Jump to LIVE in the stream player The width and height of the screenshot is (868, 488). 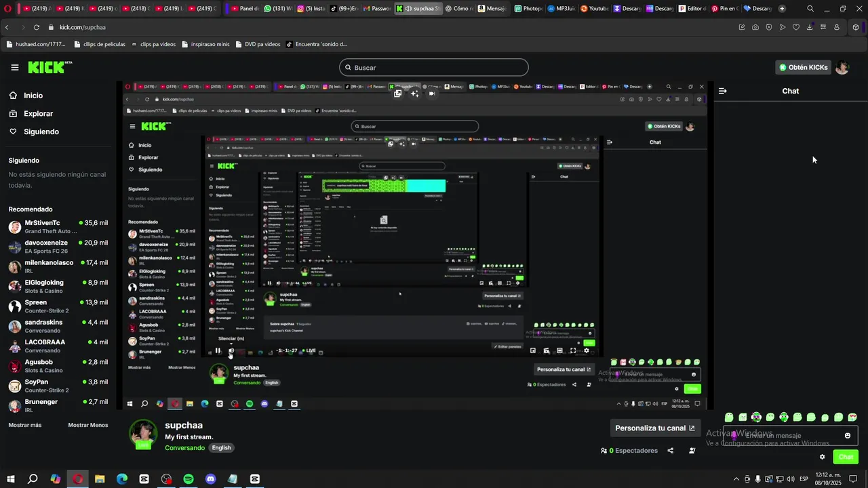tap(310, 351)
